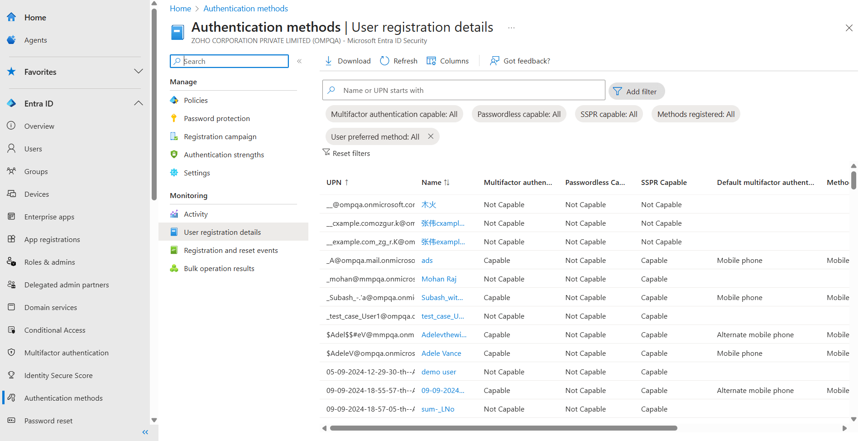Go to Authentication strengths page

coord(224,155)
